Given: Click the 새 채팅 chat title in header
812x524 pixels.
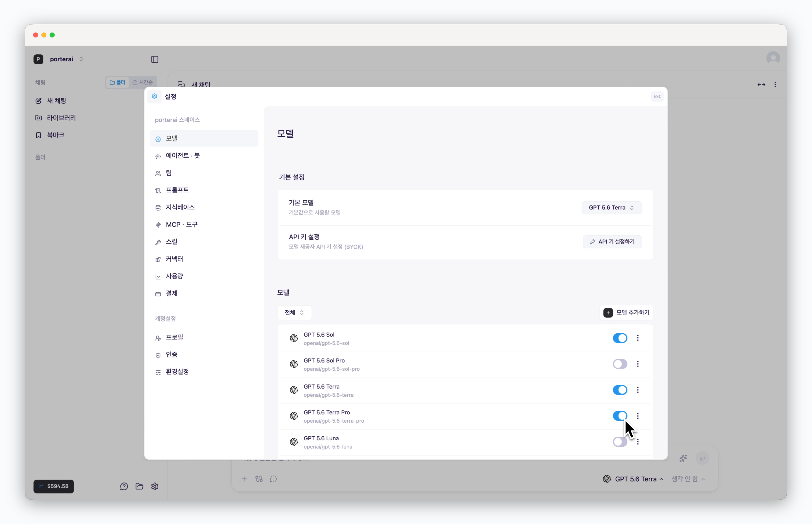Looking at the screenshot, I should coord(201,84).
